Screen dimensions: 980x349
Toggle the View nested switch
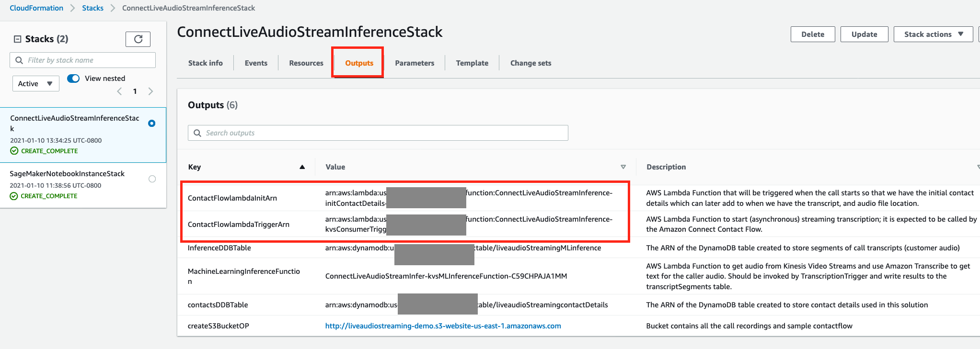73,79
